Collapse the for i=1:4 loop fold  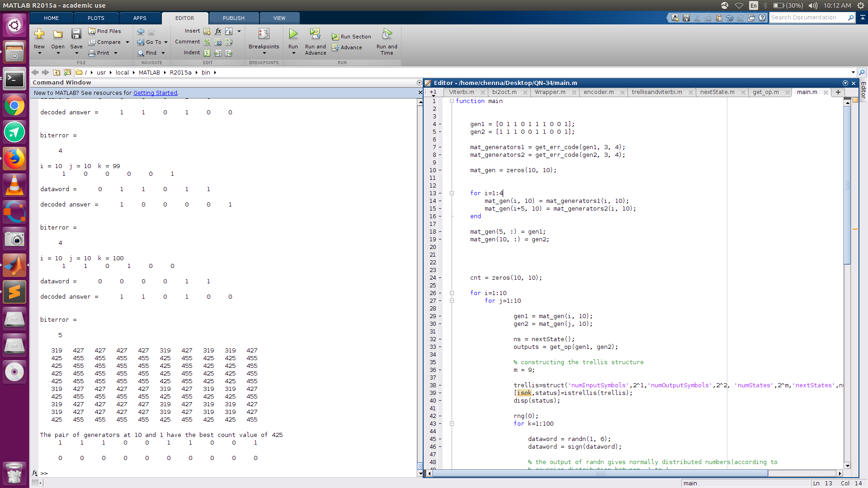pos(452,193)
